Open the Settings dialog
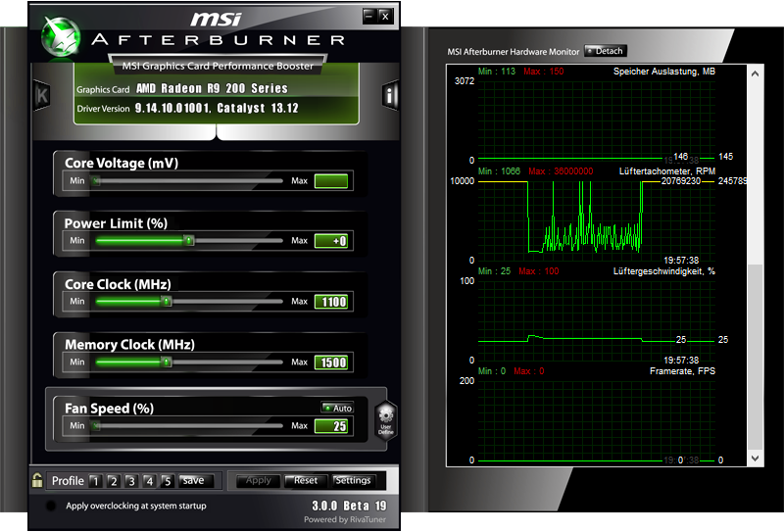 pyautogui.click(x=353, y=480)
